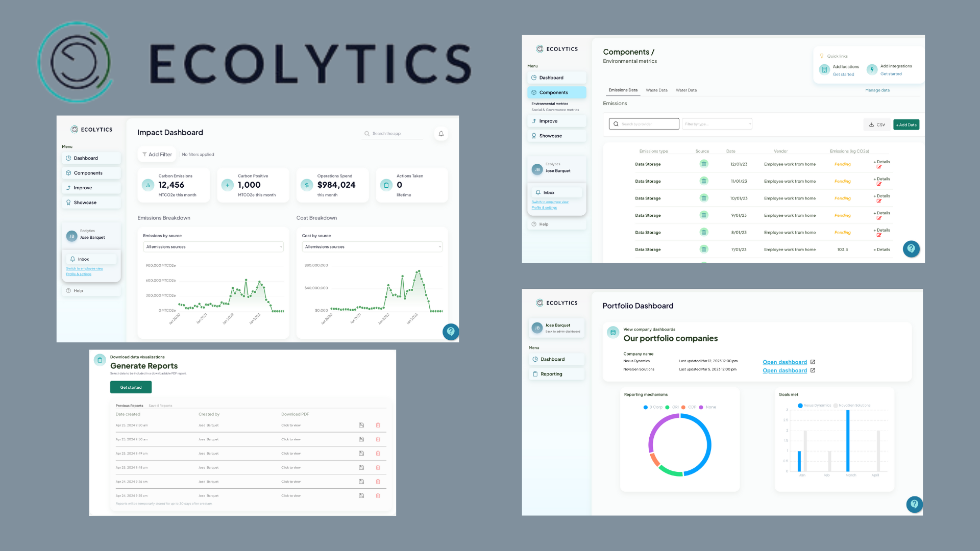The image size is (980, 551).
Task: Click the red edit icon in the 10/01/23 row
Action: pos(879,201)
